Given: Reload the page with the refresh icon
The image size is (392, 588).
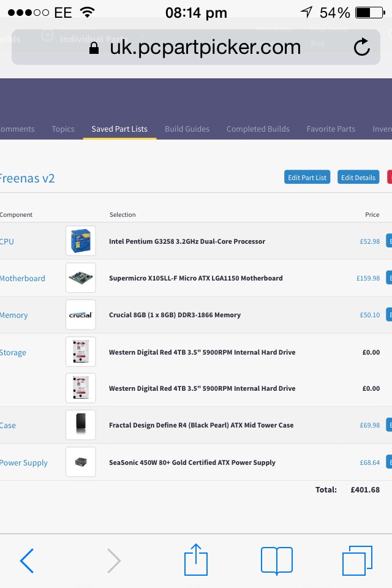Looking at the screenshot, I should point(361,47).
